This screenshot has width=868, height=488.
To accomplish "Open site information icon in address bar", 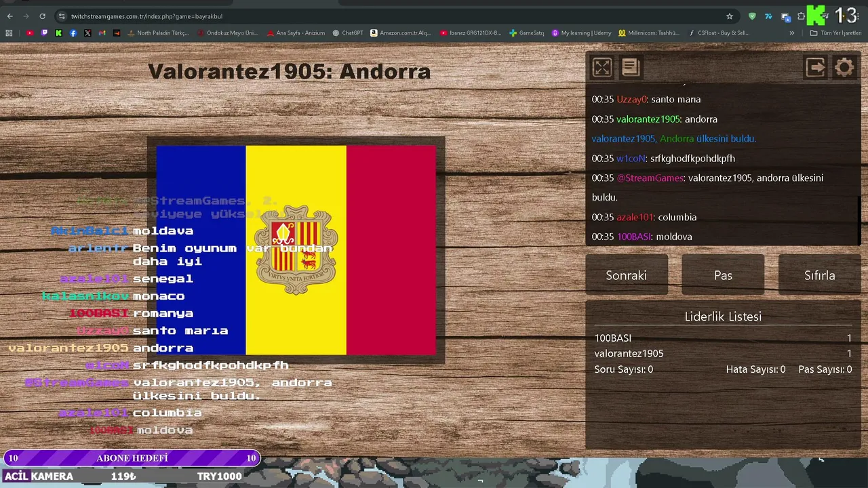I will tap(62, 16).
